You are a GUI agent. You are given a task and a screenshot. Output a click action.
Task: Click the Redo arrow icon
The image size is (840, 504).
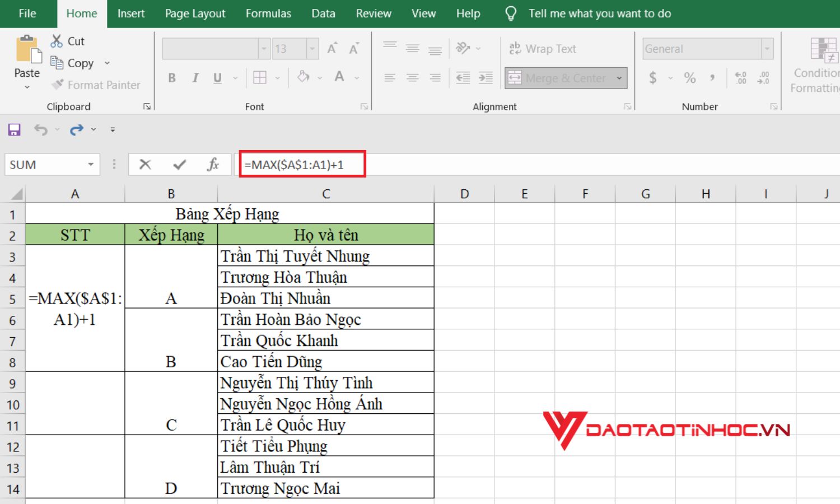coord(77,130)
